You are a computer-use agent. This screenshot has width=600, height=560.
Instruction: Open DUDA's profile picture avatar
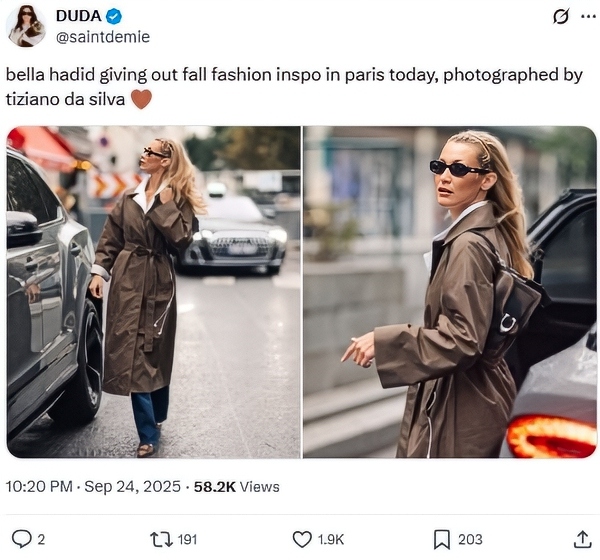[x=26, y=26]
